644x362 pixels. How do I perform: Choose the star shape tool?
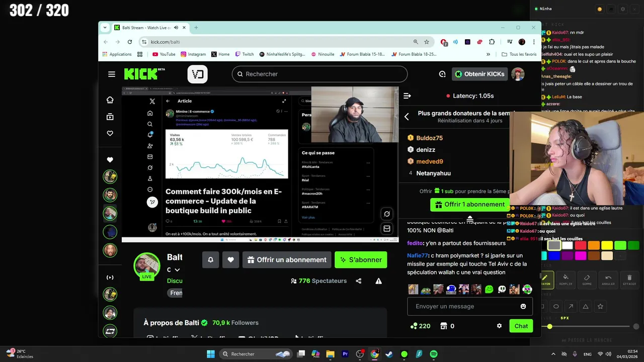tap(600, 306)
